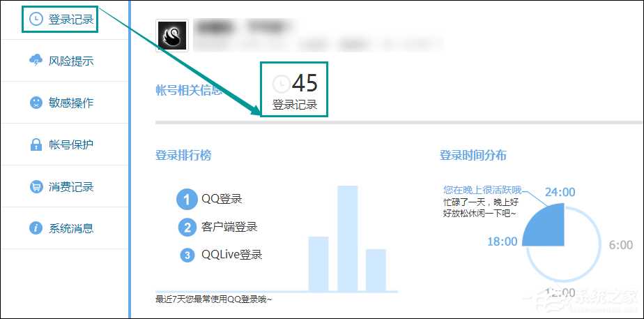
Task: Click the shortest right bar in login chart
Action: tap(376, 270)
